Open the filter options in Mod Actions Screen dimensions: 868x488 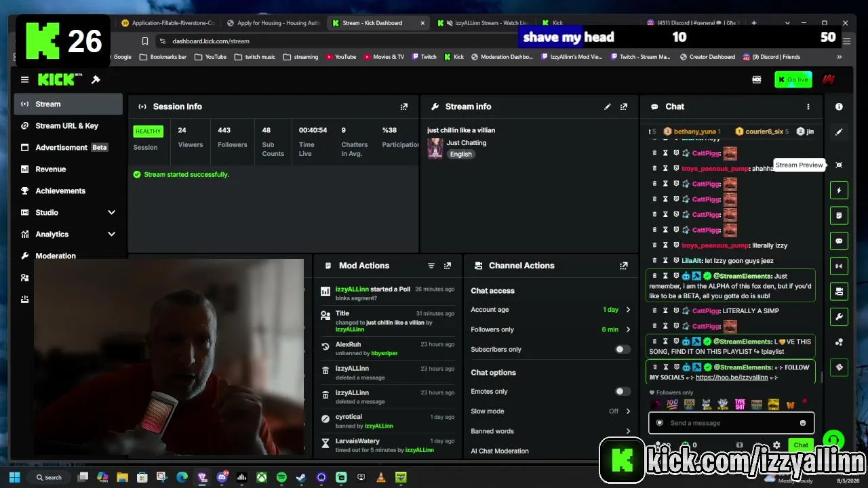431,266
